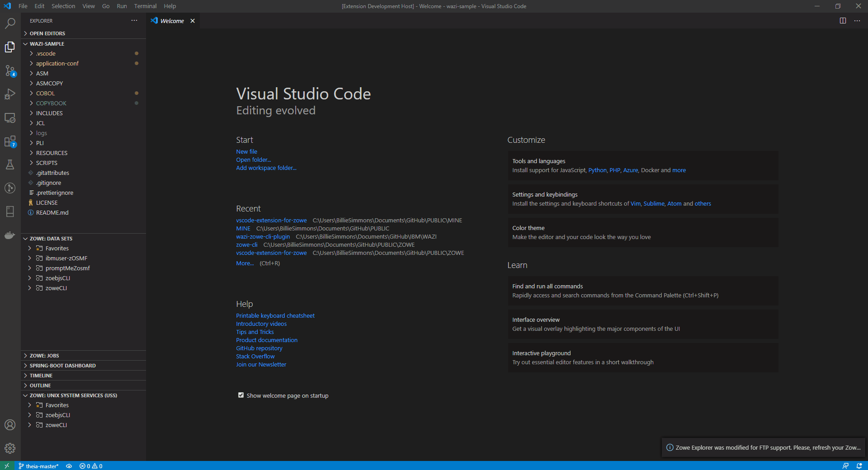Open the Terminal menu
Viewport: 868px width, 470px height.
coord(145,6)
